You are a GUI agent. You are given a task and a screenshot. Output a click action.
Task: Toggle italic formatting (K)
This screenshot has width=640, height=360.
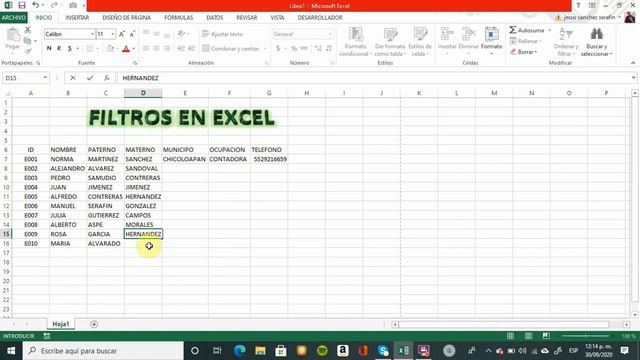(x=59, y=49)
